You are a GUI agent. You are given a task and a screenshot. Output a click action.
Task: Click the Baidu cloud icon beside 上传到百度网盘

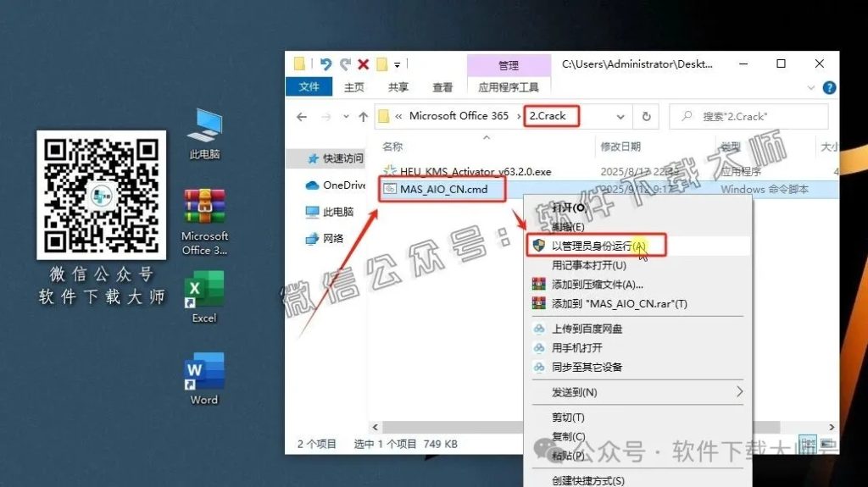(538, 329)
